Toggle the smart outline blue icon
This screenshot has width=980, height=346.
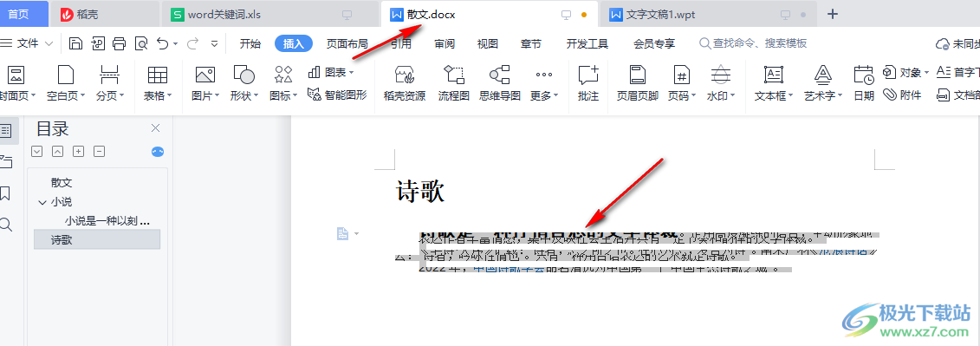(158, 152)
